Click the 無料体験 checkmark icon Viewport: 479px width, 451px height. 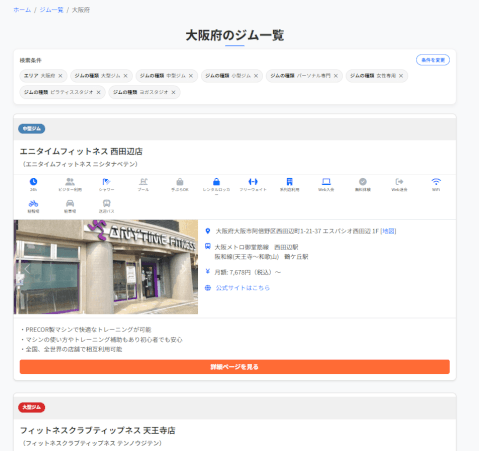(363, 182)
